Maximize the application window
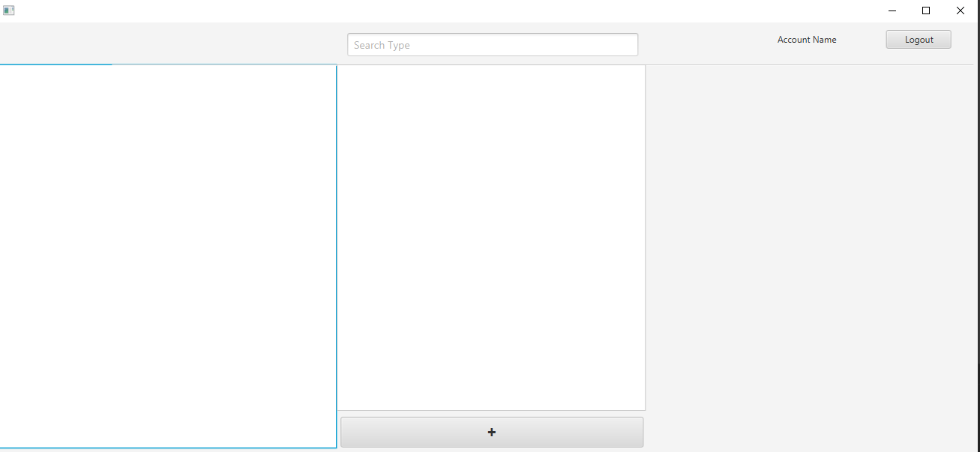 click(x=926, y=10)
